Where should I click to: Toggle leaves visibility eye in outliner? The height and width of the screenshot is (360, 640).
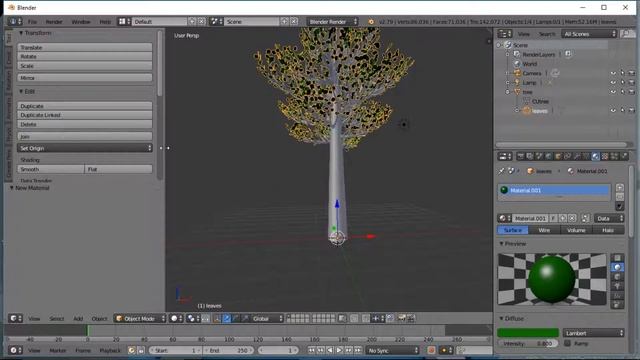coord(613,110)
